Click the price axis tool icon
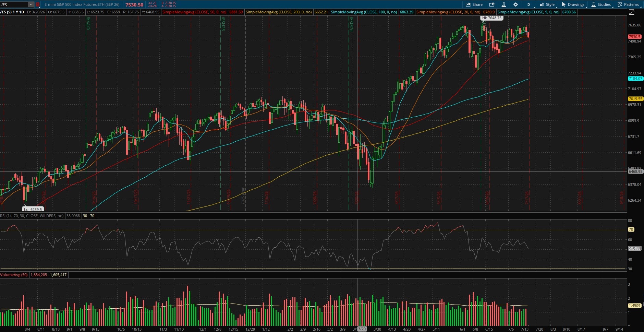644x332 pixels. point(631,12)
